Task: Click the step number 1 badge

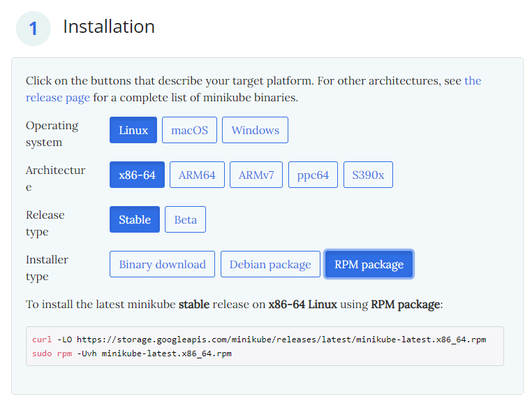Action: click(x=34, y=29)
